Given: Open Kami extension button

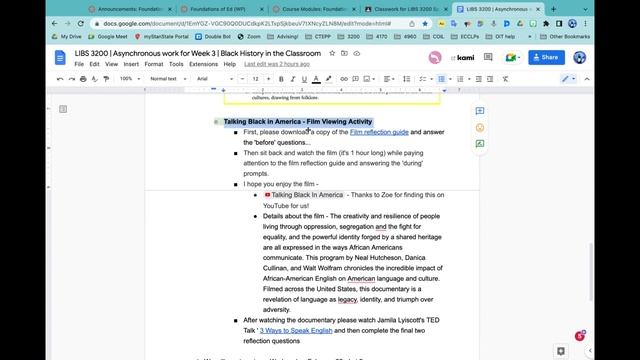Looking at the screenshot, I should pos(462,58).
